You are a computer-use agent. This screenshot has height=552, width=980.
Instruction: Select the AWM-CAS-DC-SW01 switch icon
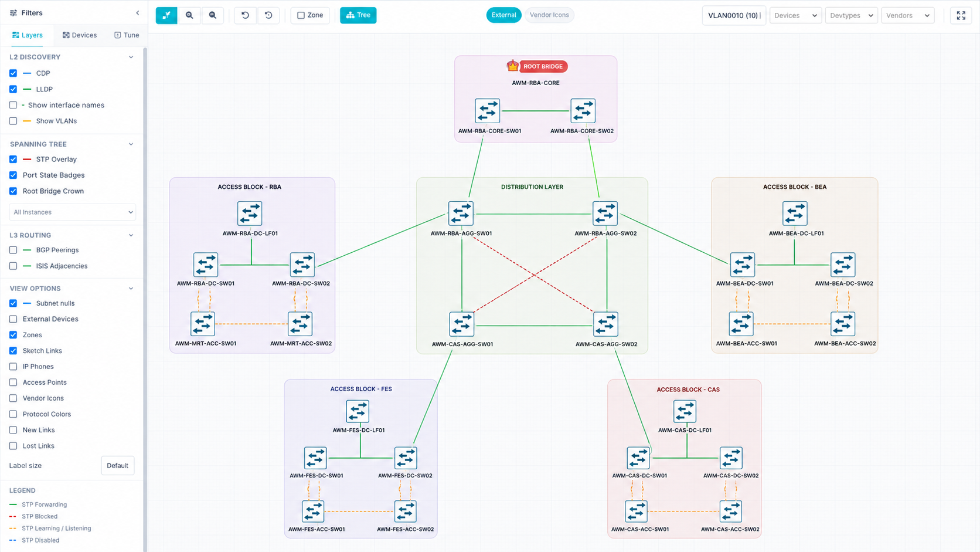click(638, 458)
